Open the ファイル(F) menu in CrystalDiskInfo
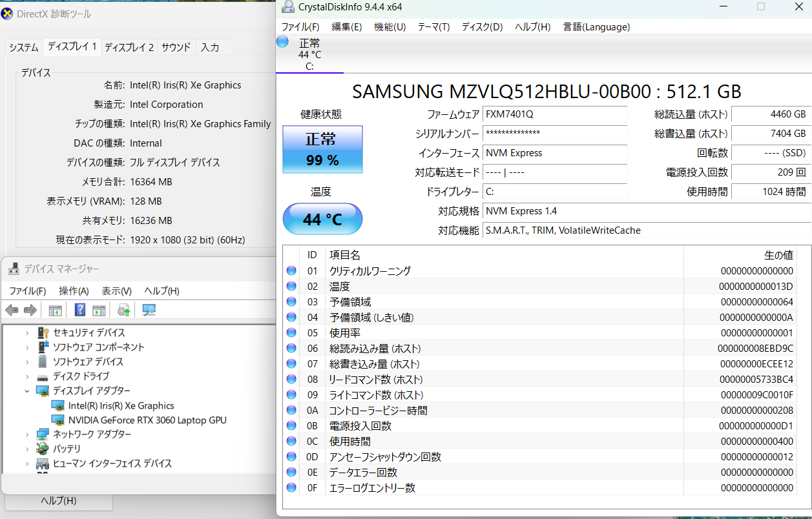812x519 pixels. pyautogui.click(x=300, y=26)
